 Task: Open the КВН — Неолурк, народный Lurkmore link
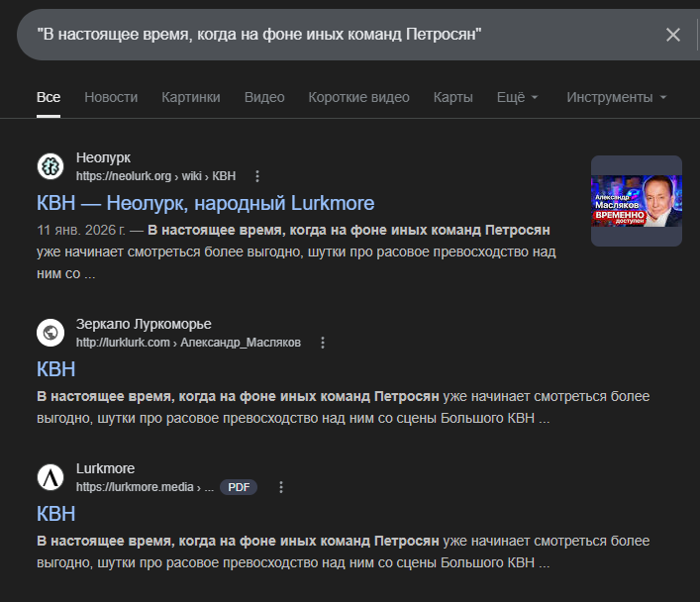205,203
